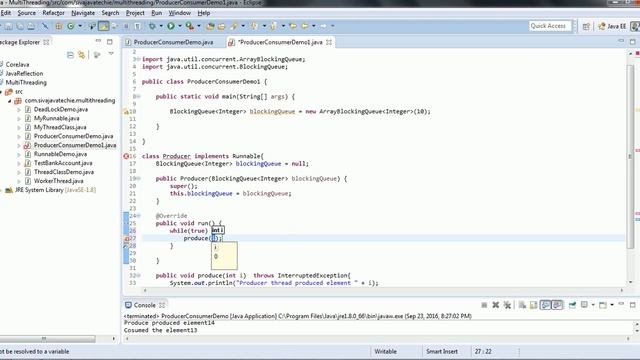
Task: Toggle Show Whitespace Characters pilcrow button
Action: tap(138, 26)
